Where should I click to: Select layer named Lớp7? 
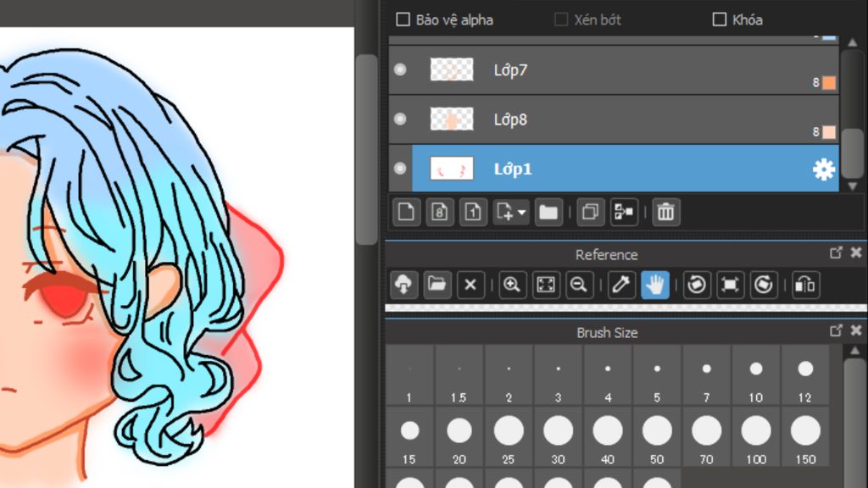pyautogui.click(x=510, y=70)
